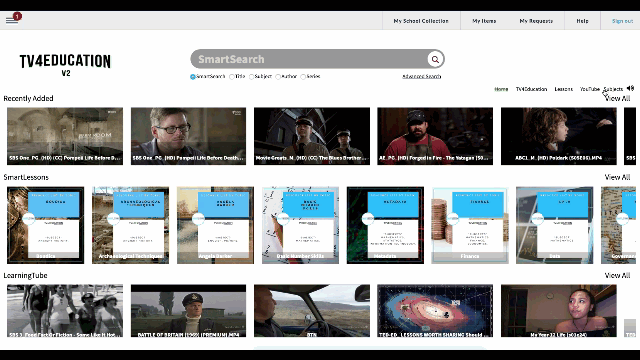
Task: Select the Author search radio button
Action: coord(278,77)
